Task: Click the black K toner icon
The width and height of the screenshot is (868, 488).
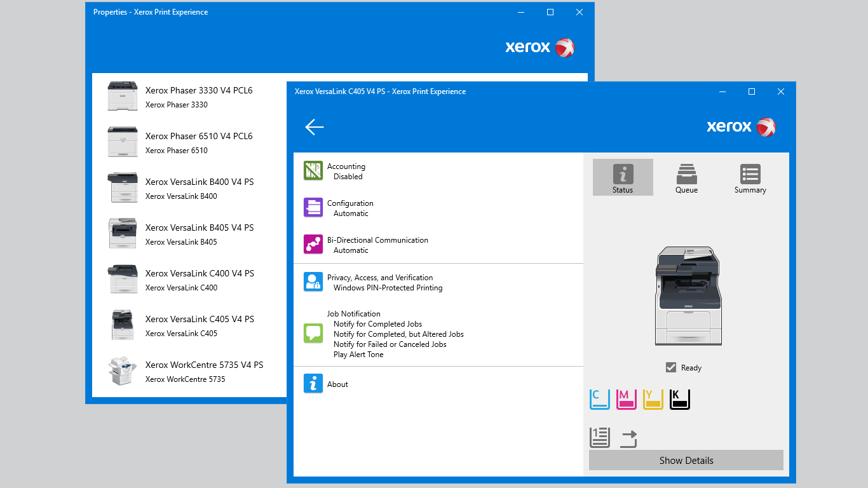Action: pos(680,399)
